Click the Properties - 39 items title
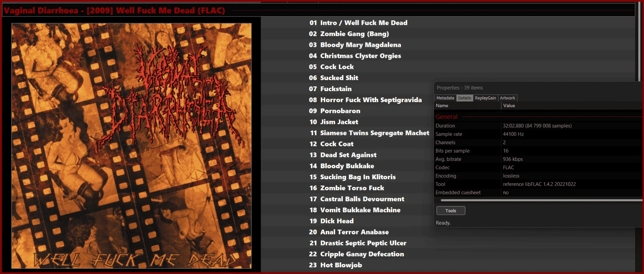The image size is (644, 274). 460,88
